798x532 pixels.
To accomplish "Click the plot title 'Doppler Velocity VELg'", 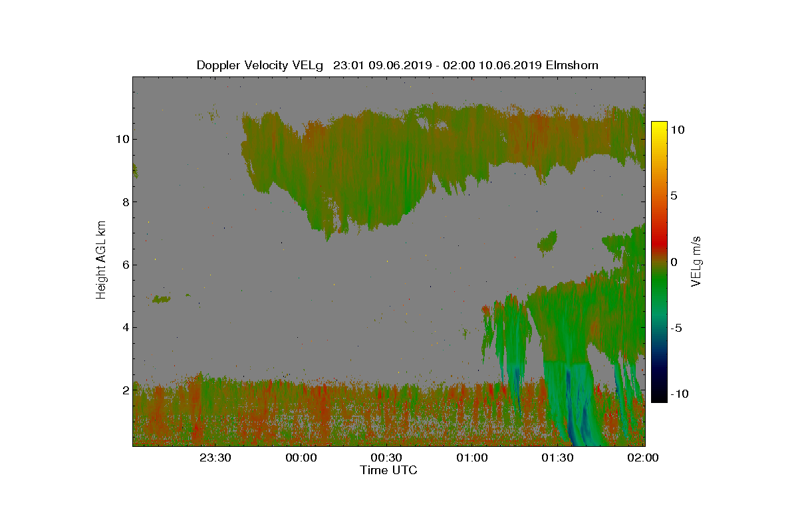I will click(259, 65).
